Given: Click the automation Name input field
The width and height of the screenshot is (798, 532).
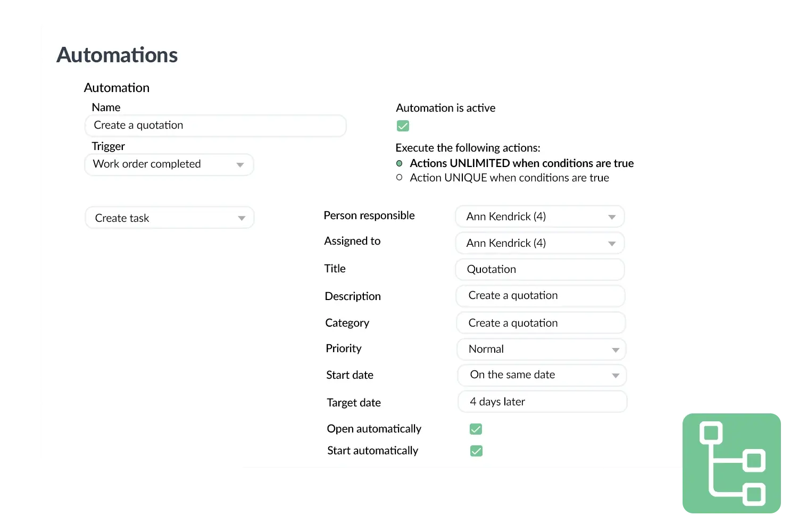Looking at the screenshot, I should point(215,126).
